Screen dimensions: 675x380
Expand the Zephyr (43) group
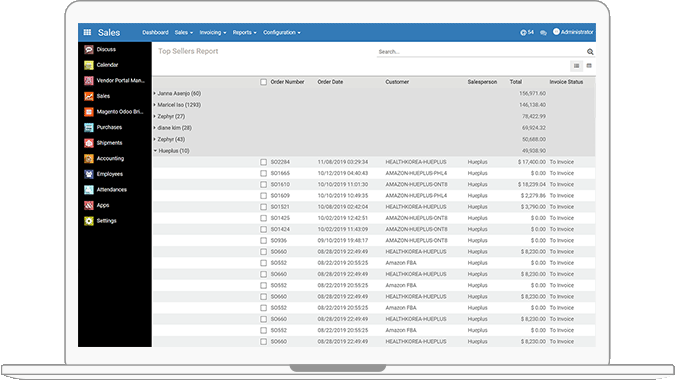pos(170,139)
